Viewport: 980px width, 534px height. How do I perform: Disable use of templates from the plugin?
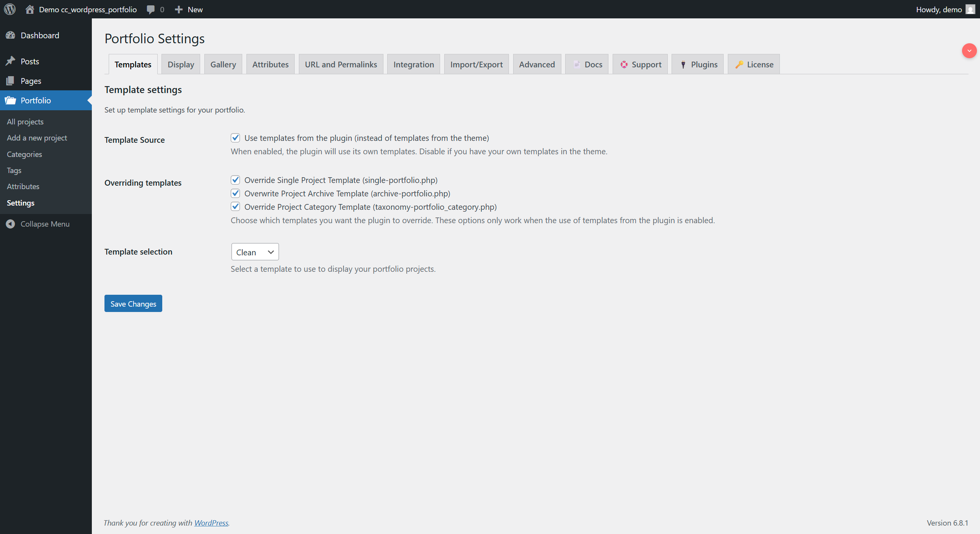click(x=235, y=137)
